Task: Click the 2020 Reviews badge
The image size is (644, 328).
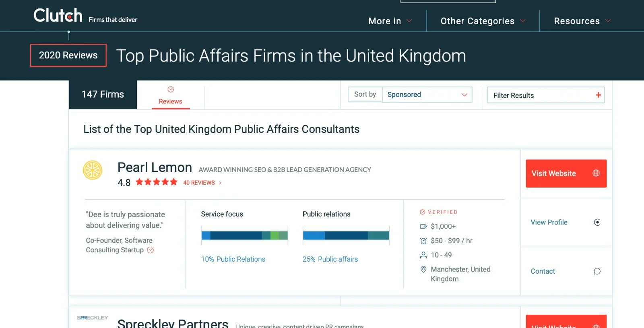Action: click(68, 55)
